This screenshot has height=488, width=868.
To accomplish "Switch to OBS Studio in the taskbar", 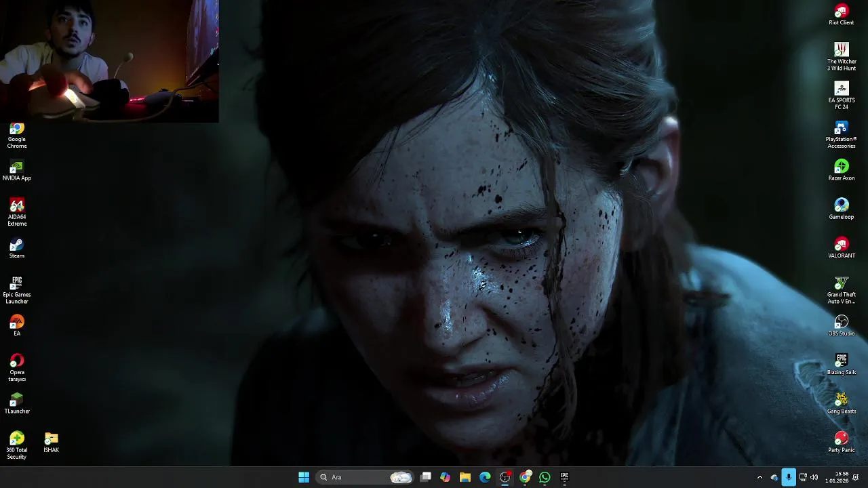I will click(505, 477).
